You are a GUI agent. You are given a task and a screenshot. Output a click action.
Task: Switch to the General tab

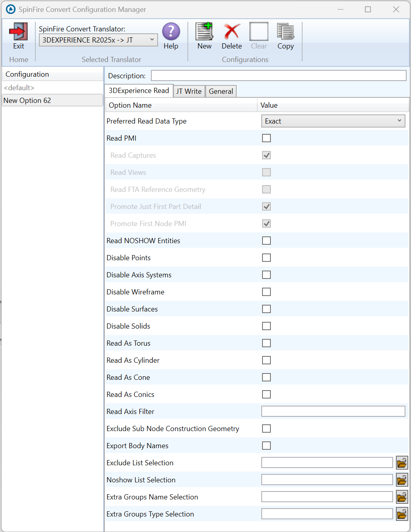click(x=221, y=91)
